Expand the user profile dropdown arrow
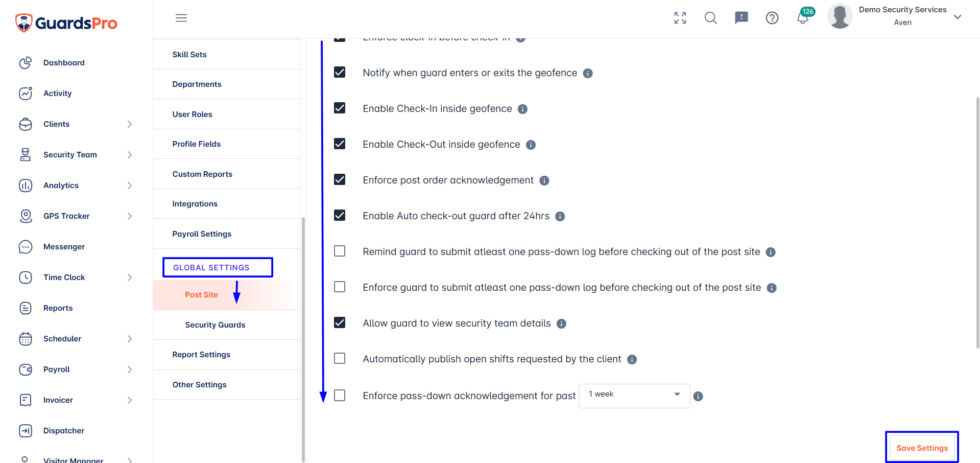The image size is (980, 463). point(958,17)
